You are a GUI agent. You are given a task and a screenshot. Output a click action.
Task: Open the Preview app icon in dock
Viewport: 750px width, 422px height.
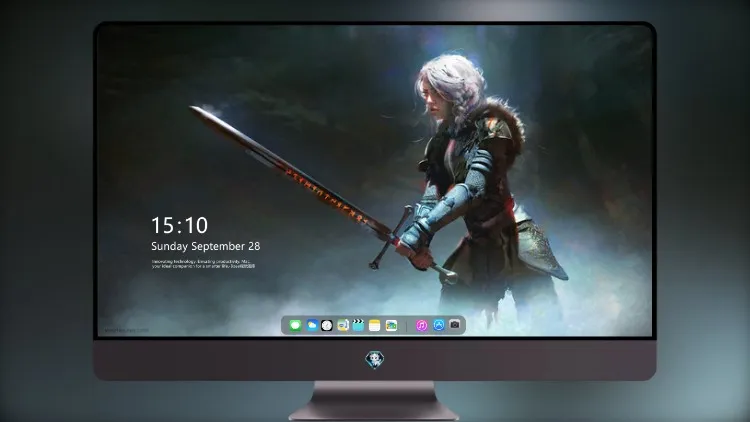[x=342, y=326]
